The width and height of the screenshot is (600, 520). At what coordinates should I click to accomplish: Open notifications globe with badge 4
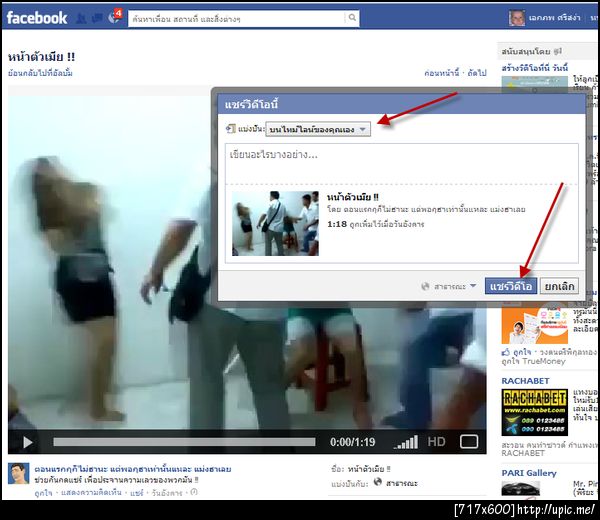[x=114, y=17]
